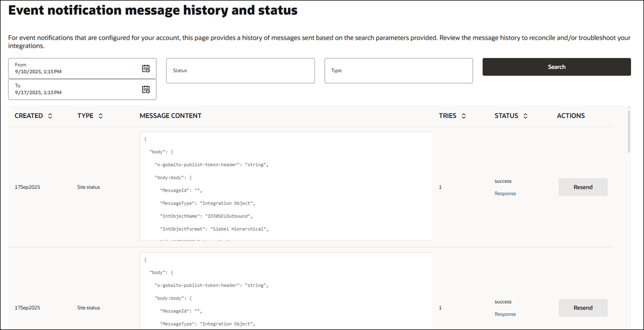Select the second row's message content box
Viewport: 644px width, 330px height.
pyautogui.click(x=286, y=292)
